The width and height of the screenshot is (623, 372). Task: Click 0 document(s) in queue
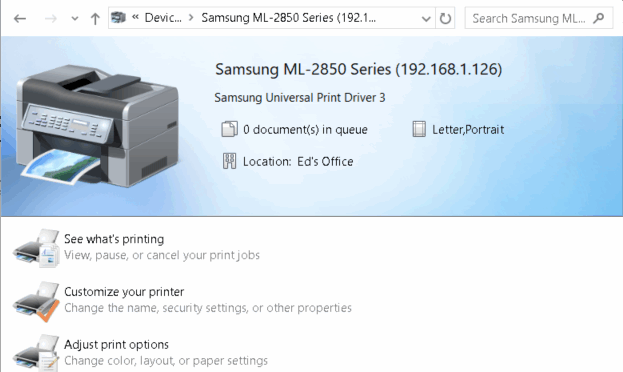pos(305,130)
